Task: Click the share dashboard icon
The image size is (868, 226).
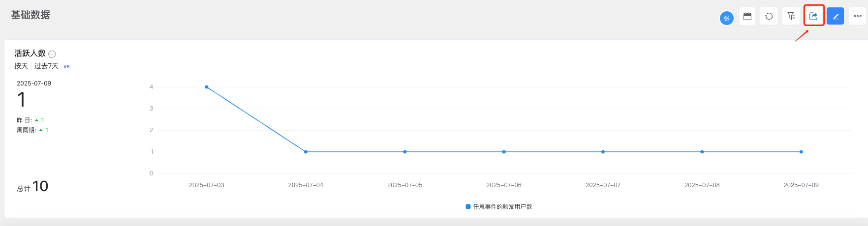Action: pyautogui.click(x=813, y=16)
